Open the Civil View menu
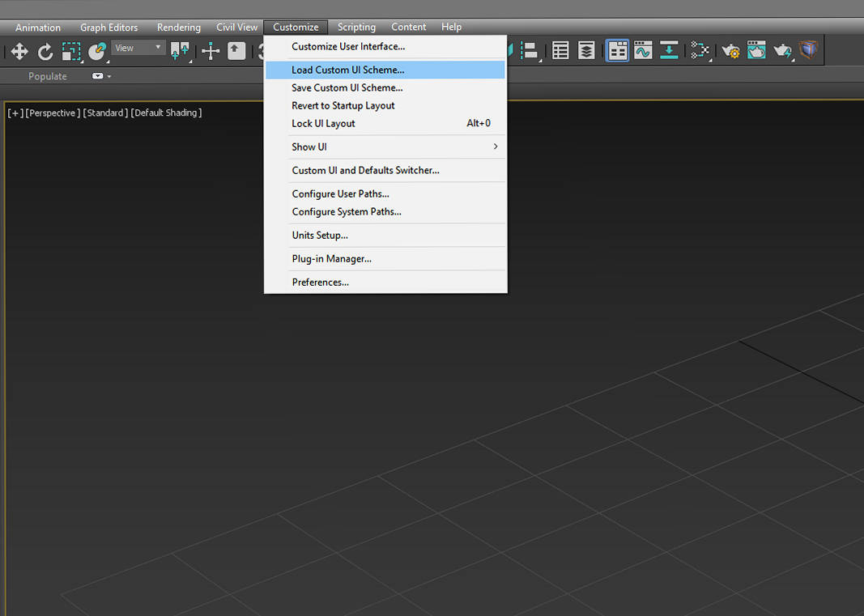The width and height of the screenshot is (864, 616). pos(237,27)
